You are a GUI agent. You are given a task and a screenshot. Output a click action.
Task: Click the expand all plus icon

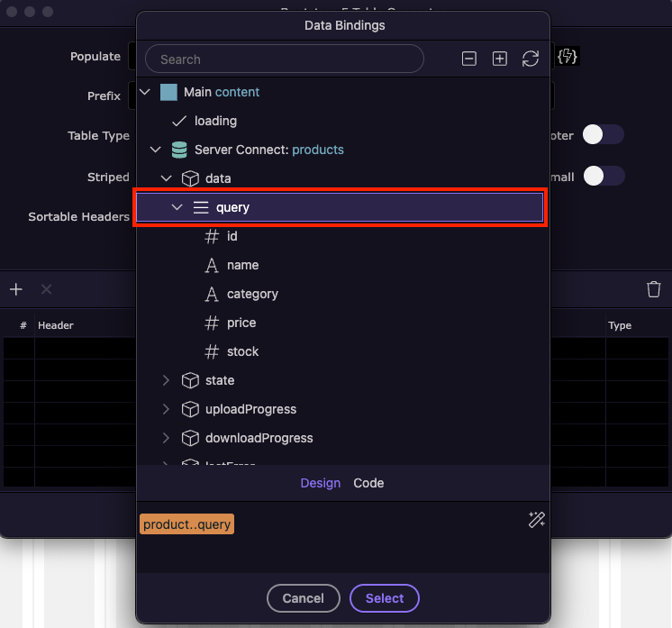click(x=500, y=59)
